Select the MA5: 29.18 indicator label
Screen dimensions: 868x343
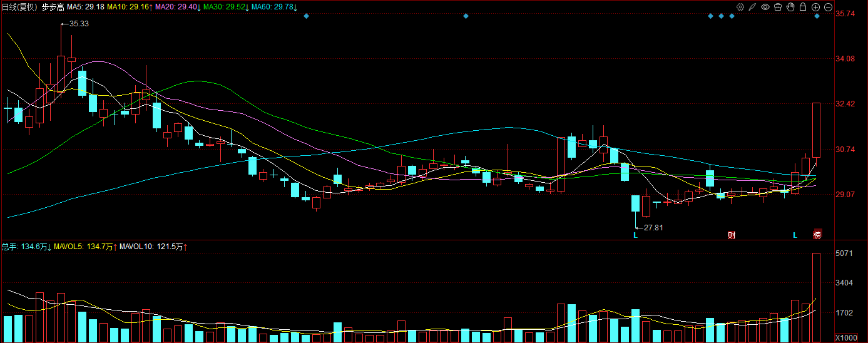[x=85, y=7]
